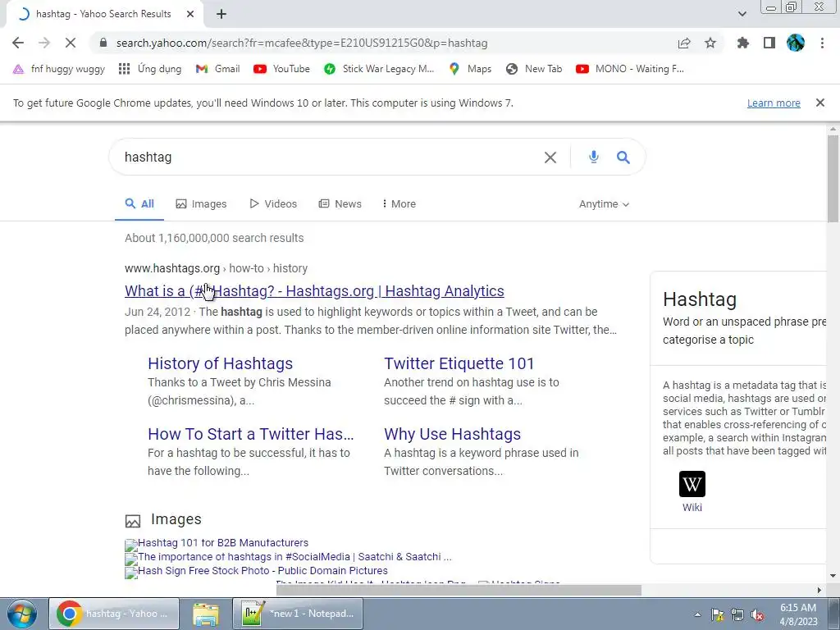The width and height of the screenshot is (840, 630).
Task: Open Saatchi & Saatchi hashtags image
Action: 288,557
